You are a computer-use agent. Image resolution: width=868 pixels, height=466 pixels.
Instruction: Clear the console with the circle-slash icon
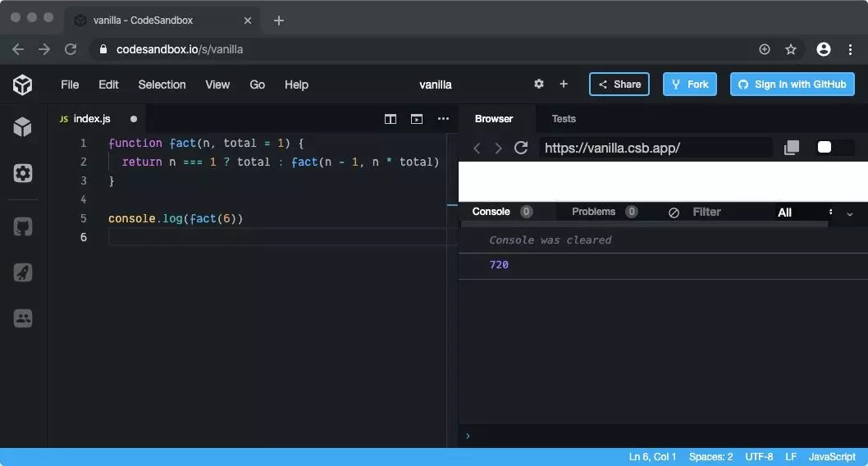(674, 212)
